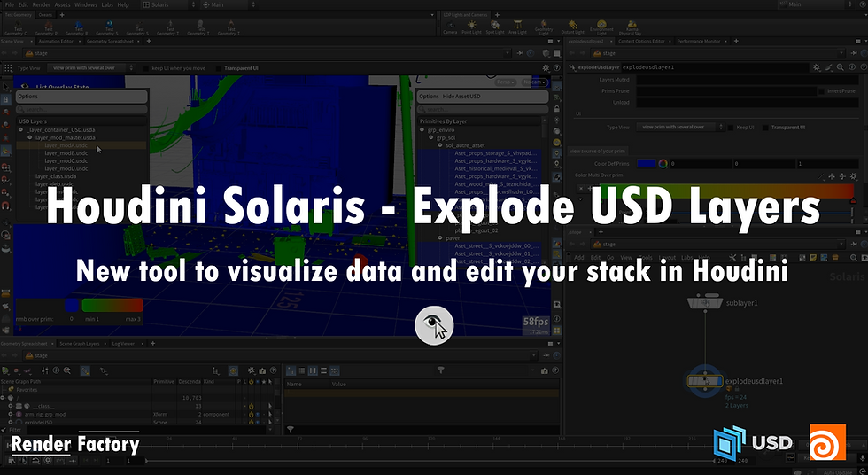Select layer_class.usda in USD Layers tree
The width and height of the screenshot is (868, 475).
55,176
